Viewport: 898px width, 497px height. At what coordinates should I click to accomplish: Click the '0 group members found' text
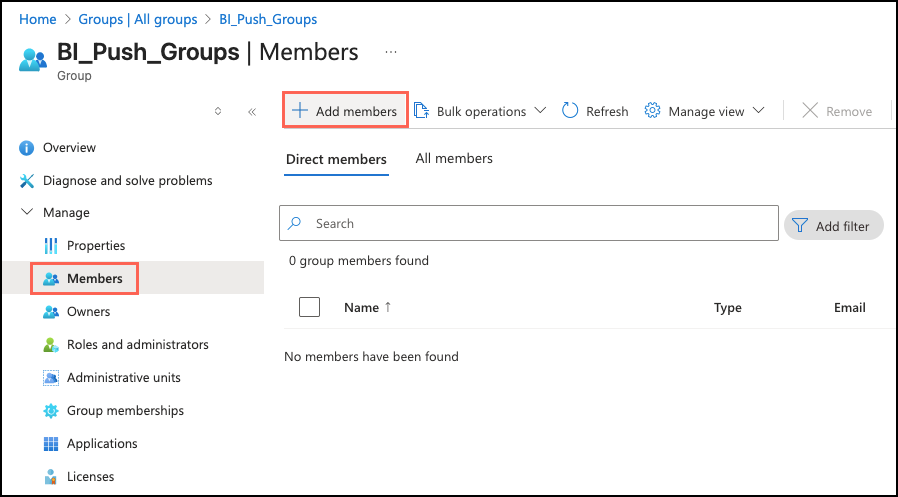tap(359, 261)
